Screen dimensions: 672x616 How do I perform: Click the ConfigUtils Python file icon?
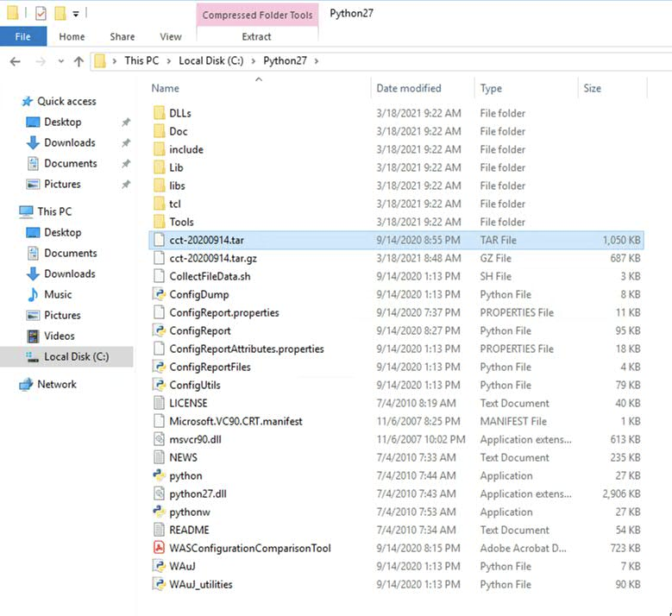coord(159,385)
